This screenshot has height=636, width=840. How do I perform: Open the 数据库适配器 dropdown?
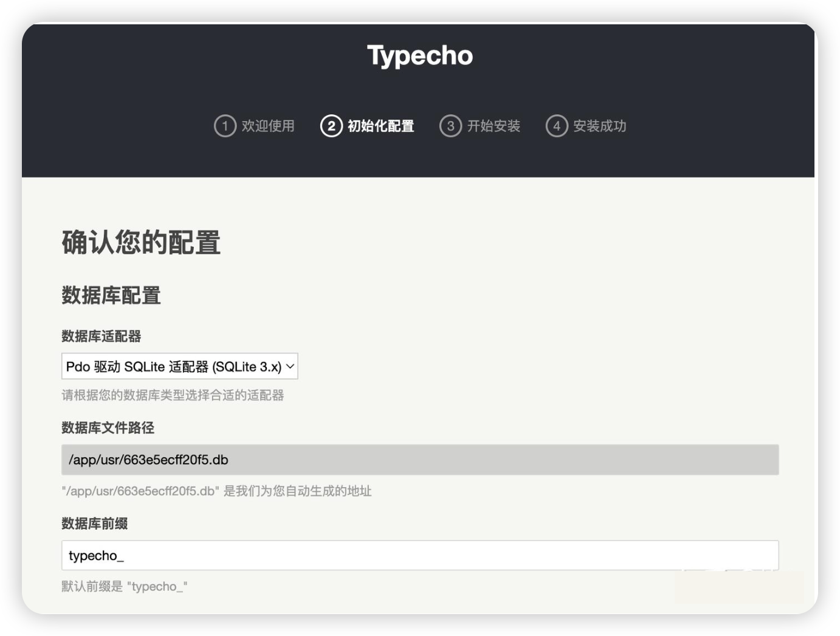180,367
